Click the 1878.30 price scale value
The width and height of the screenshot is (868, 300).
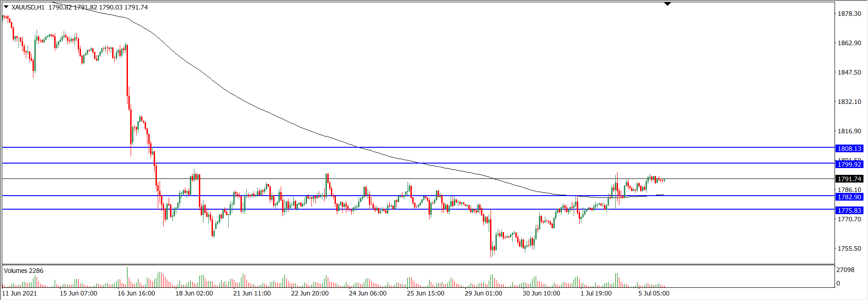coord(849,14)
